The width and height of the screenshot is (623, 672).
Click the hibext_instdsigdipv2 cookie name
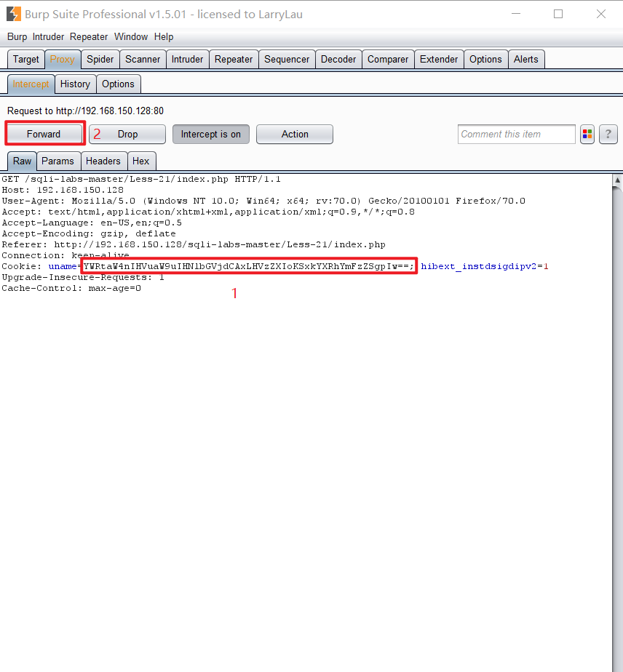[478, 267]
